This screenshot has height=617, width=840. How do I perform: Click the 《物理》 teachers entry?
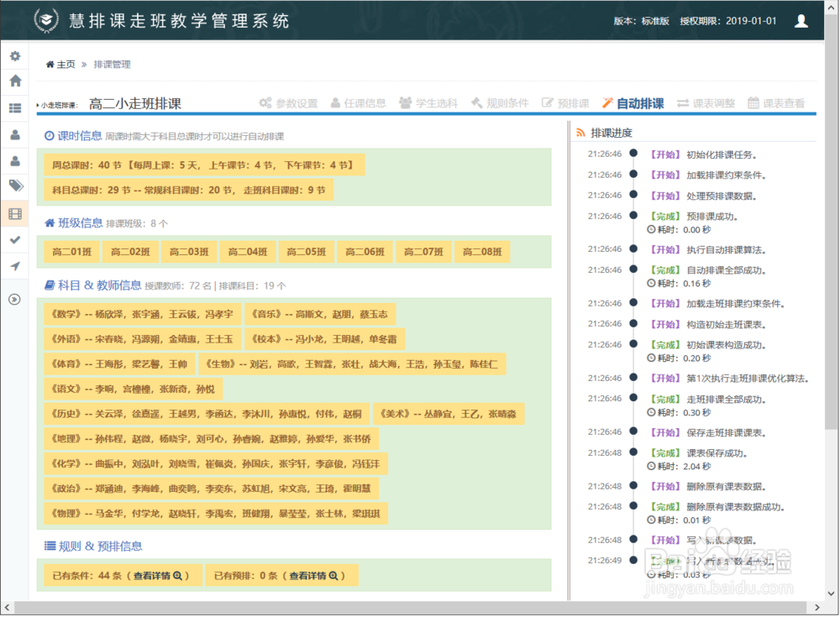216,514
